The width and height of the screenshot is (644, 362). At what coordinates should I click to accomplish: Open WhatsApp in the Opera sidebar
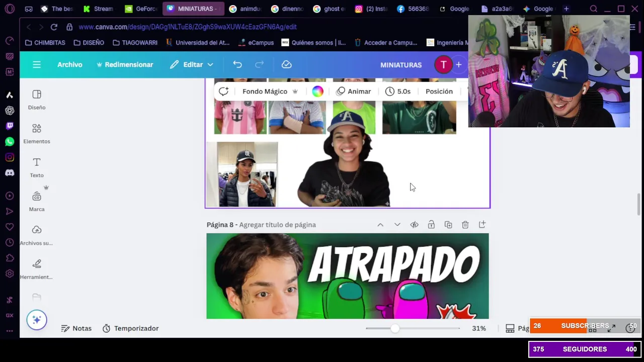pyautogui.click(x=10, y=142)
